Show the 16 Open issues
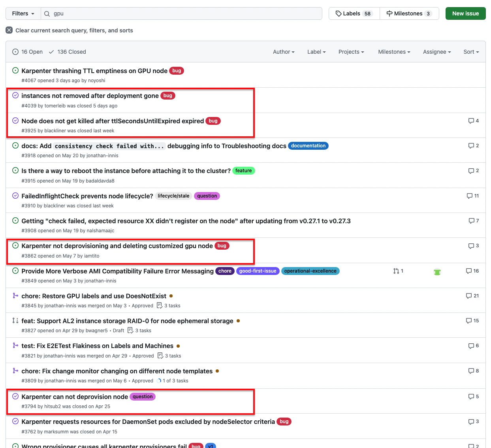Image resolution: width=491 pixels, height=448 pixels. coord(27,52)
